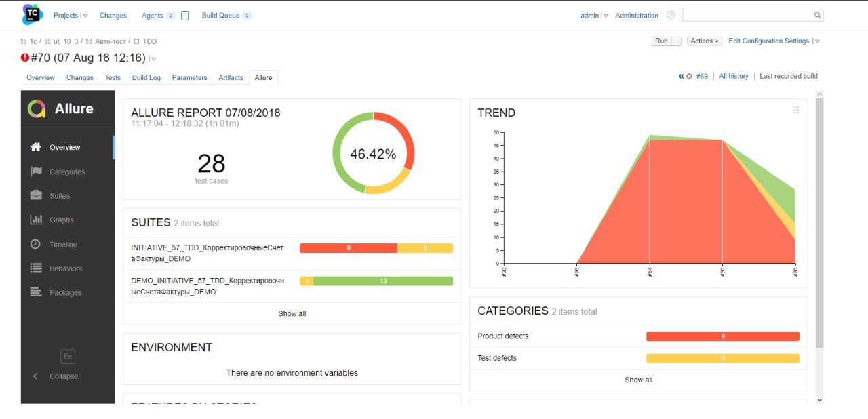Click the Allure report vertical scrollbar

point(819,224)
